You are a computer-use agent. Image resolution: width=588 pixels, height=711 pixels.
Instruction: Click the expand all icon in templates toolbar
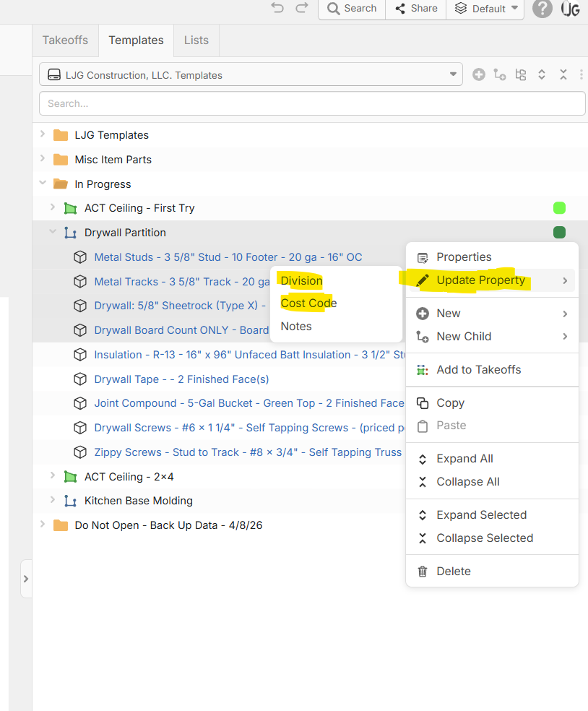[x=542, y=74]
